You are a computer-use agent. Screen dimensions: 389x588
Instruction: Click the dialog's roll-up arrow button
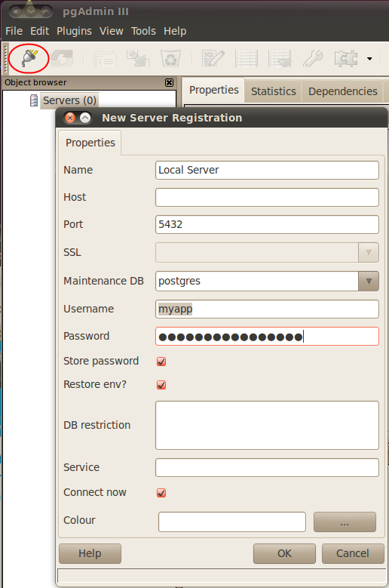(x=85, y=118)
